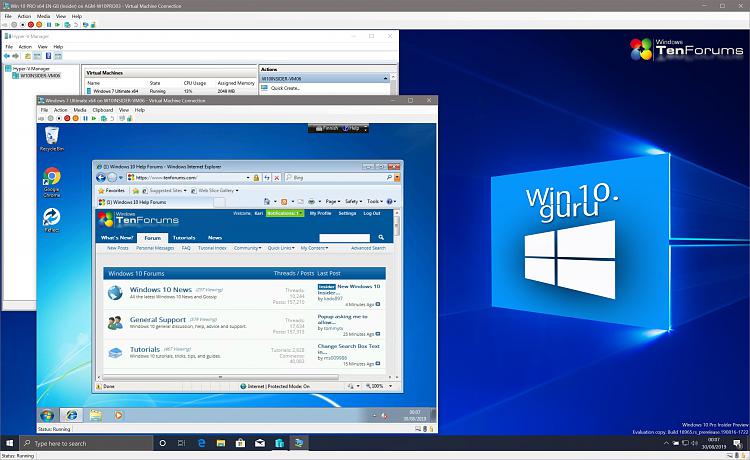Open Windows Media Player on Windows 7 taskbar

[118, 415]
